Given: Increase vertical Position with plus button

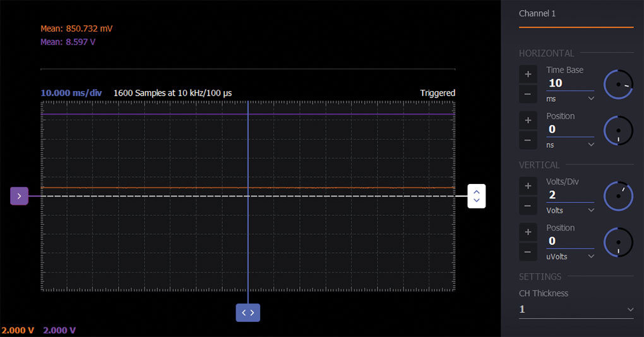Looking at the screenshot, I should [528, 232].
